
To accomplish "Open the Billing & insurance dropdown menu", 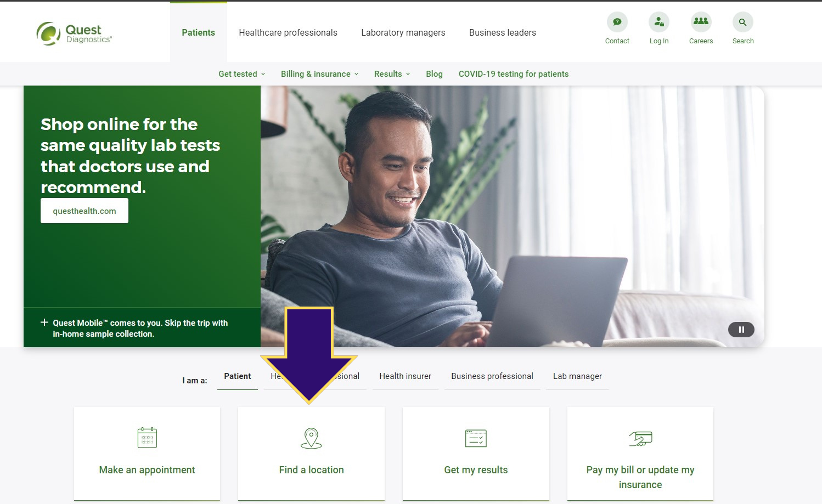I will pos(319,74).
